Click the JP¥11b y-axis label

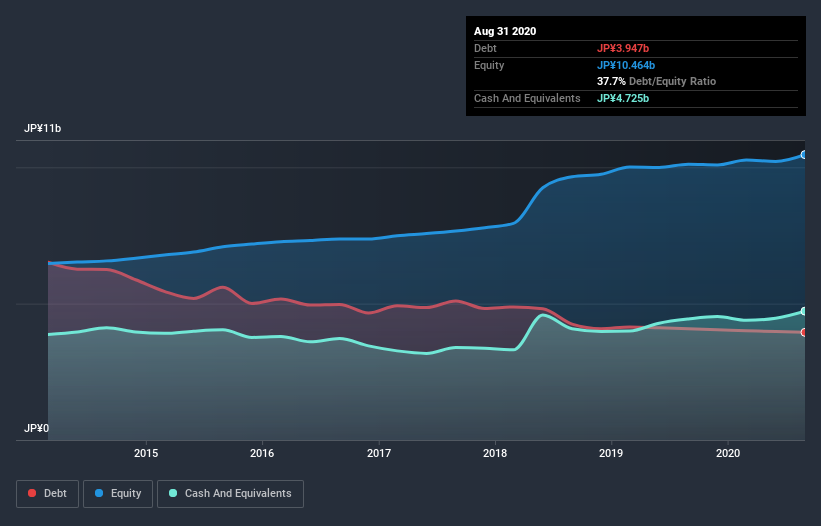pyautogui.click(x=42, y=128)
